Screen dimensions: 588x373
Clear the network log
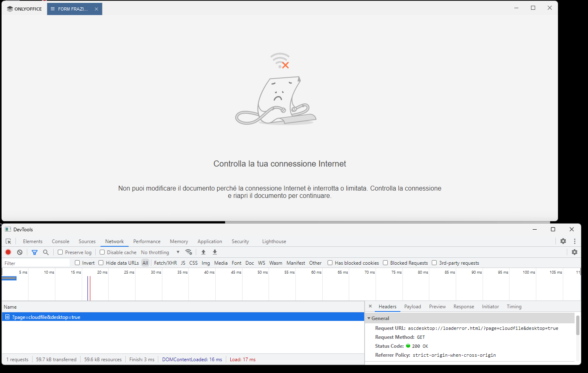pyautogui.click(x=20, y=252)
